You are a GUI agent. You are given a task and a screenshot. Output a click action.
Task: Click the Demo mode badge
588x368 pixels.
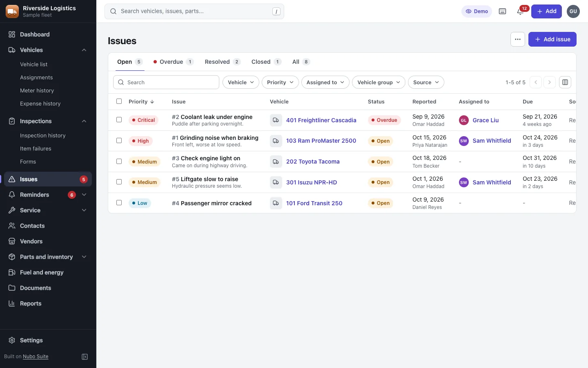477,11
